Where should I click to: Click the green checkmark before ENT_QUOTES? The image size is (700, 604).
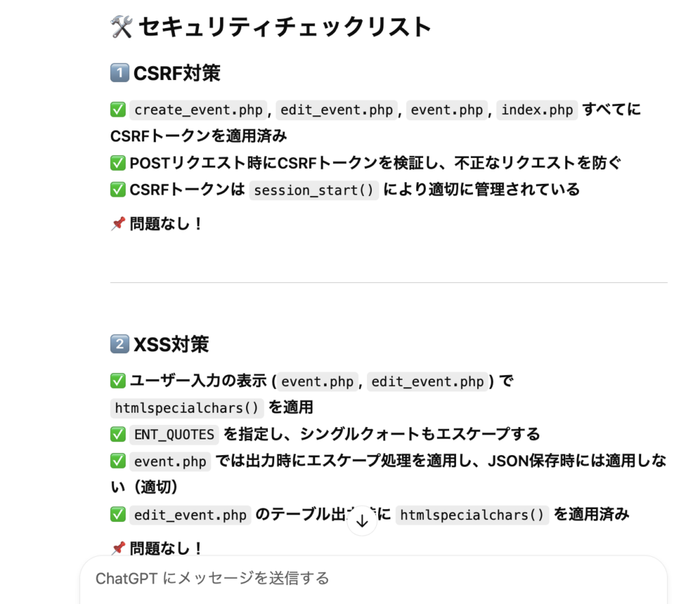point(118,434)
